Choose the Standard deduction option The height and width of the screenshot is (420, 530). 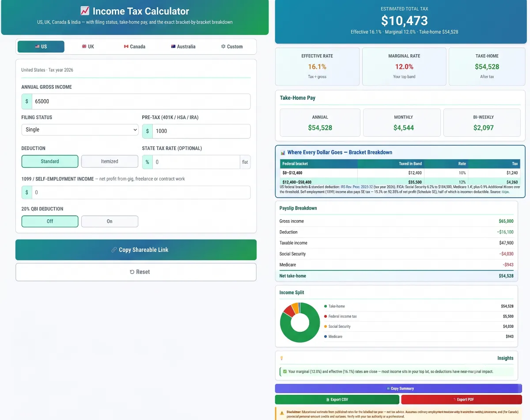point(50,161)
